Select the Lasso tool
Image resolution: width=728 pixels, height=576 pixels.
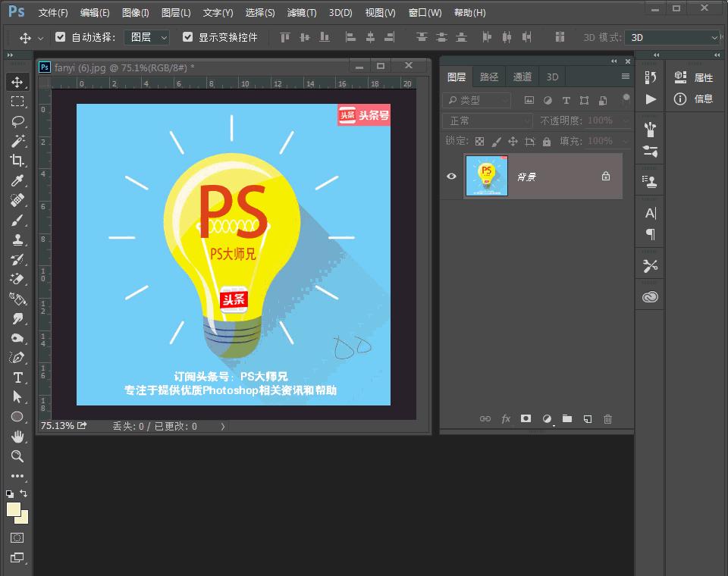click(17, 121)
